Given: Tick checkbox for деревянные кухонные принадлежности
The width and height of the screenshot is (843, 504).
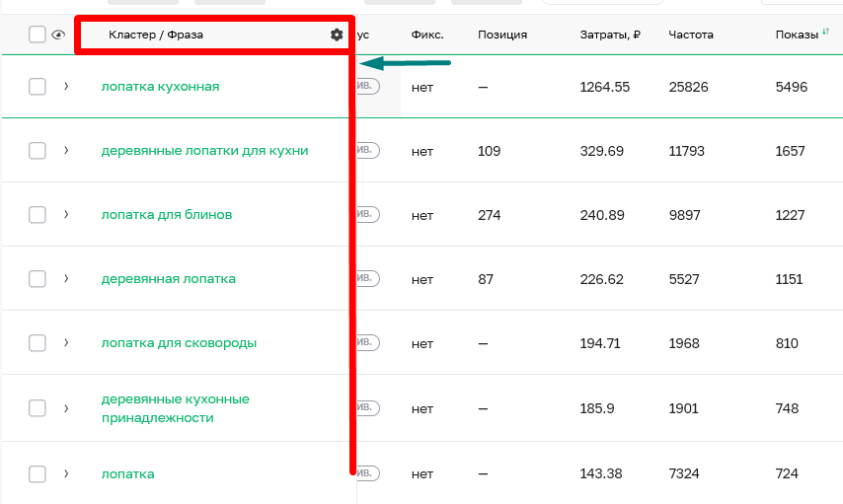Looking at the screenshot, I should coord(38,408).
